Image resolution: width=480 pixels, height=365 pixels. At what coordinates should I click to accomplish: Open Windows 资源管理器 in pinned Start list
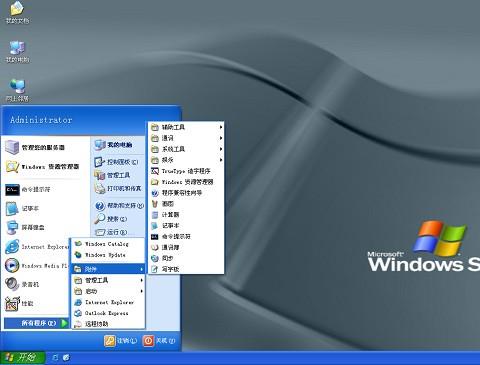tap(43, 167)
